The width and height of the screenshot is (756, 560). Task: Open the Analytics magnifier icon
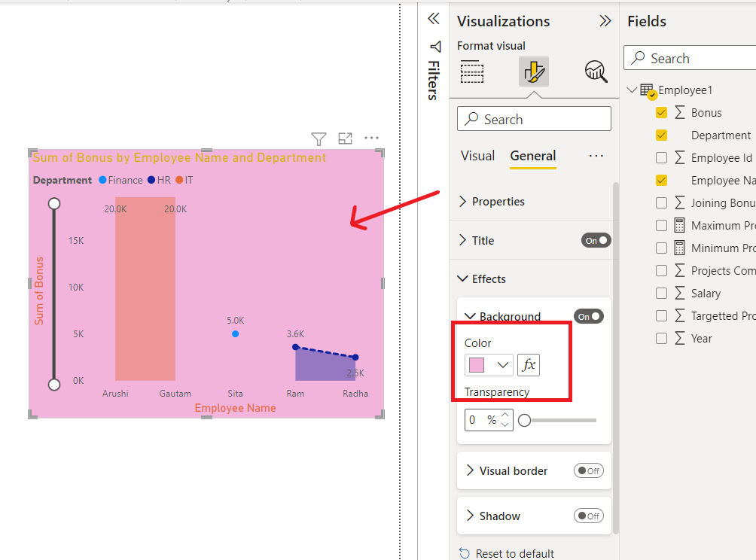(596, 72)
